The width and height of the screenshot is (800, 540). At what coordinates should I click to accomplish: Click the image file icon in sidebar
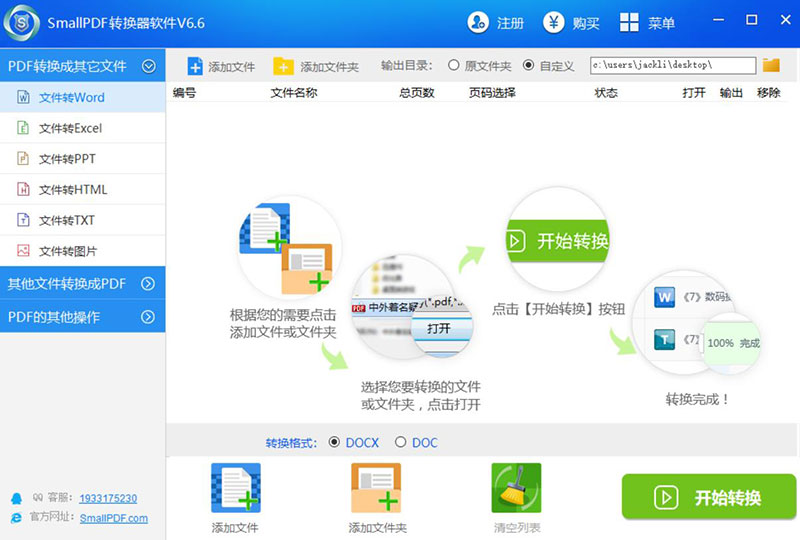[x=23, y=251]
